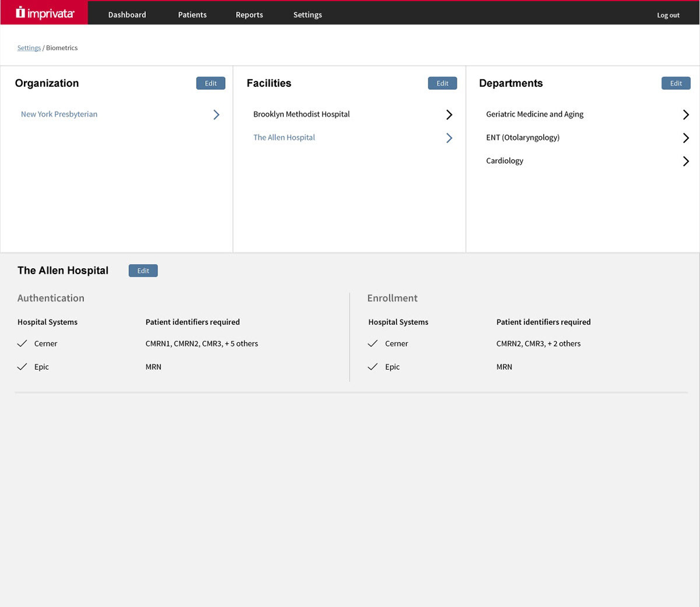Click the Facilities panel title
This screenshot has width=700, height=607.
point(269,83)
